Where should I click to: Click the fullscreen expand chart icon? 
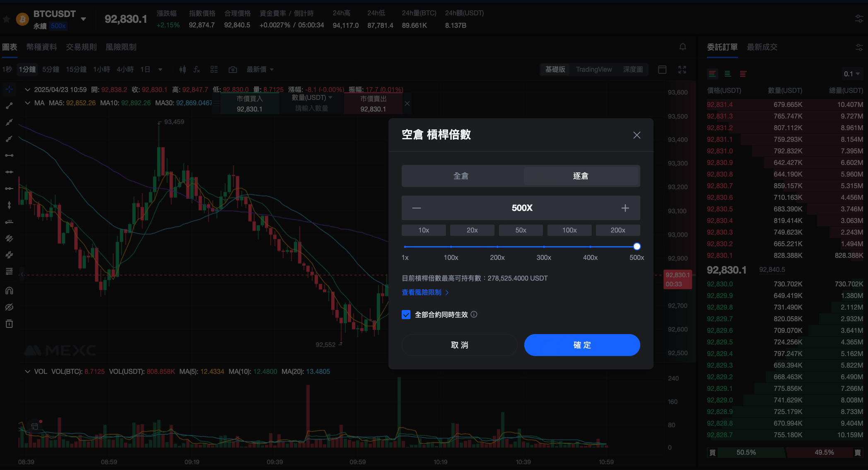[x=682, y=70]
